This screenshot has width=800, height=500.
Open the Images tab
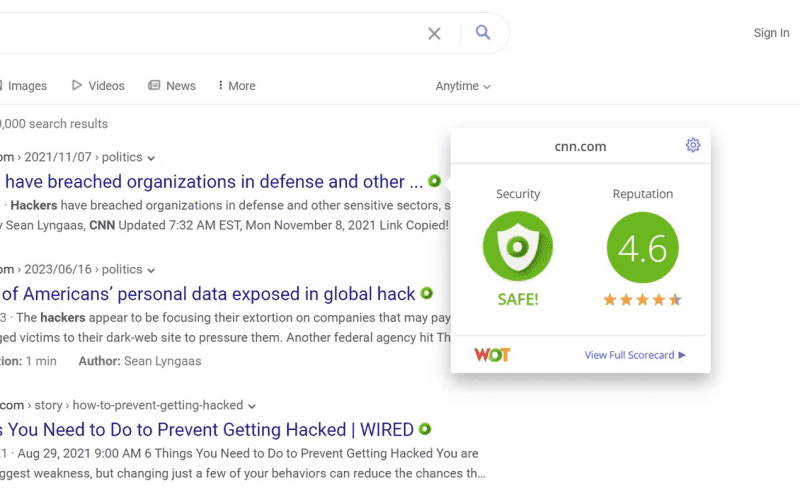coord(23,86)
